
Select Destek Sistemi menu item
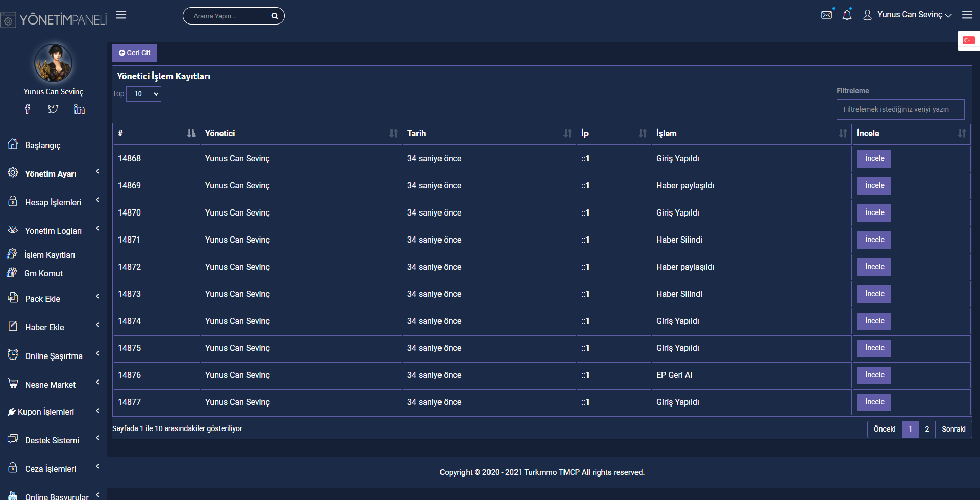(x=52, y=440)
